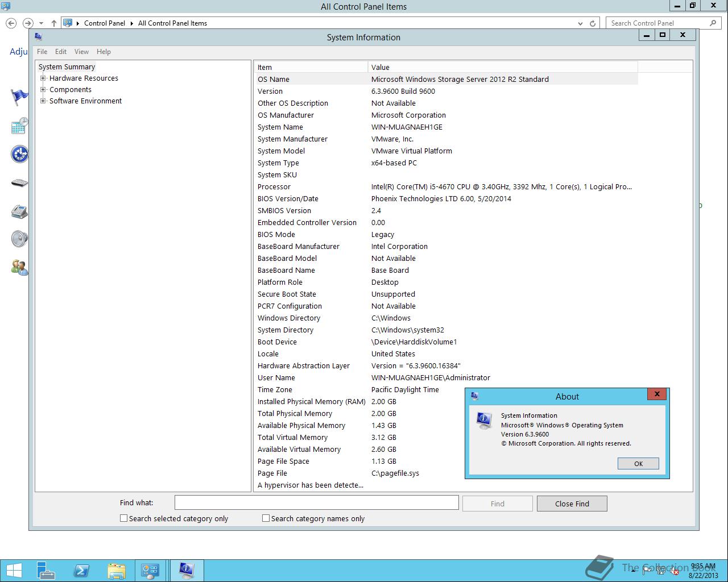Open the Windows Start button
The height and width of the screenshot is (582, 728).
click(14, 571)
